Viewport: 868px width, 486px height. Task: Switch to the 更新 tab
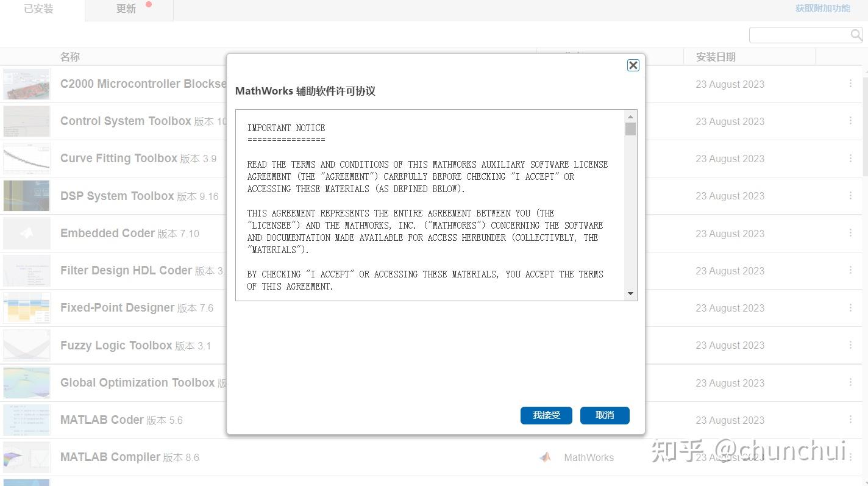coord(126,9)
